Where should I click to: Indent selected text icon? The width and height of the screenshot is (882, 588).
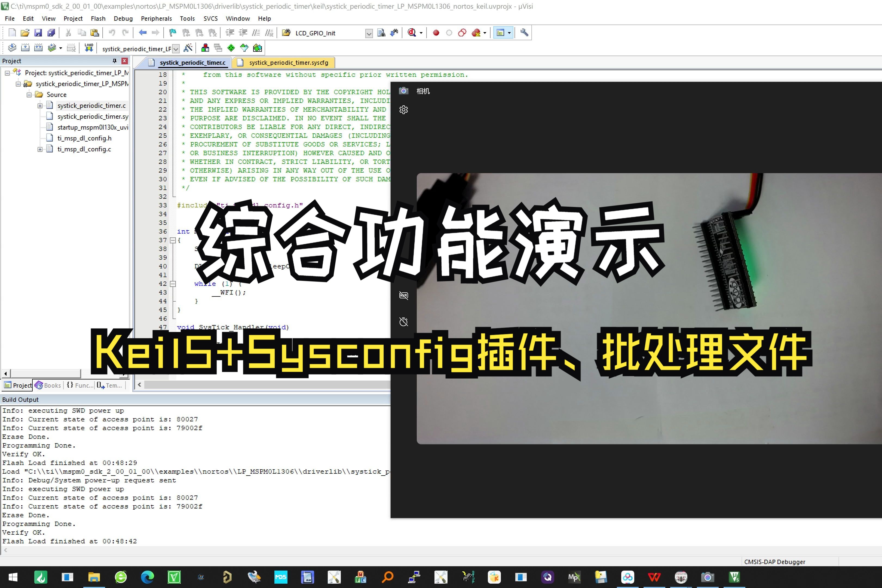229,33
